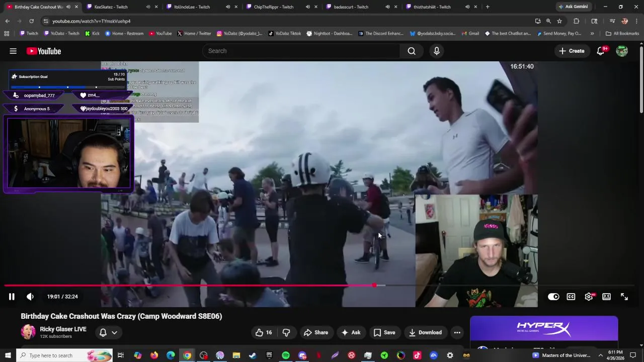Viewport: 644px width, 362px height.
Task: Open the Gmail bookmark
Action: click(470, 34)
